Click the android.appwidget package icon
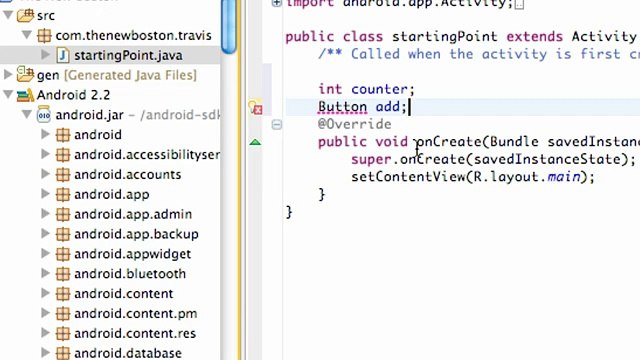Image resolution: width=640 pixels, height=360 pixels. click(62, 254)
